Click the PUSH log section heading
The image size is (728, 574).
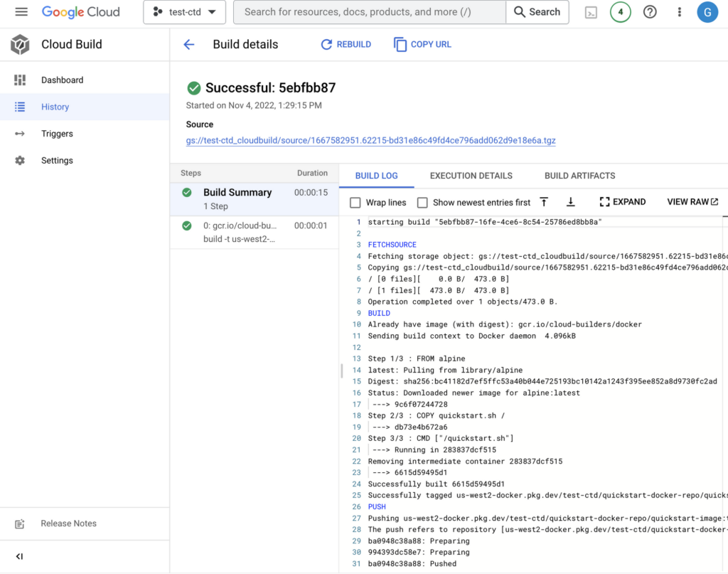[x=377, y=506]
